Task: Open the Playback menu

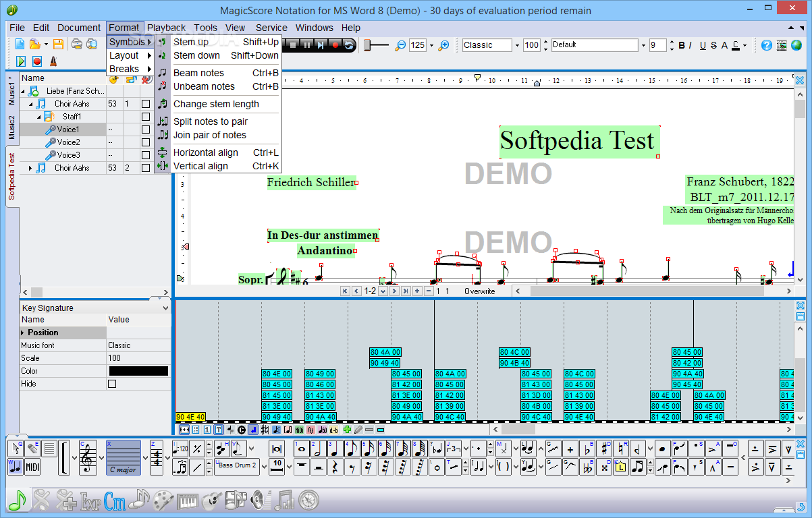Action: [x=166, y=28]
